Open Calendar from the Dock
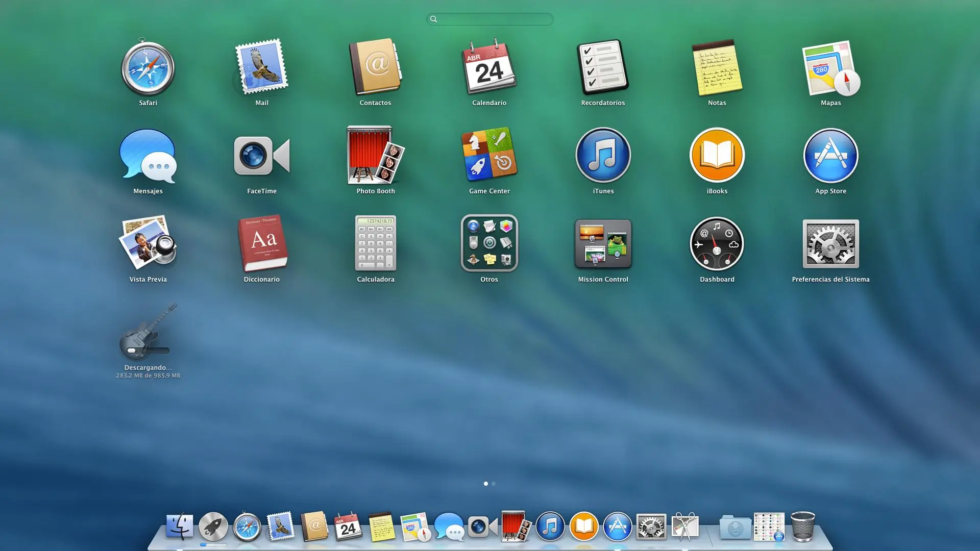The image size is (980, 551). pos(348,526)
